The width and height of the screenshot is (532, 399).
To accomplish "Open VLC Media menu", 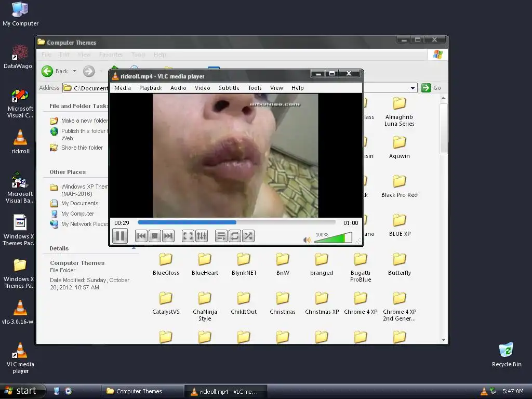I will pyautogui.click(x=123, y=88).
